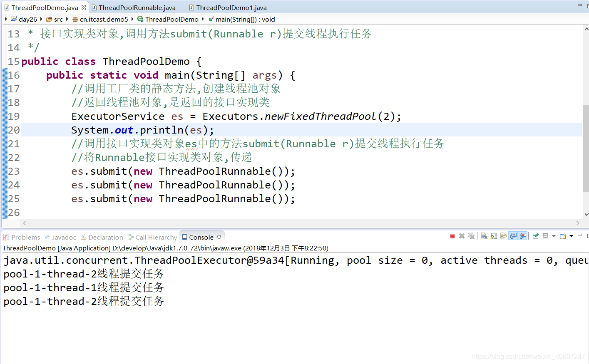Click Display Selected Console monitor icon
Viewport: 589px width, 364px height.
click(545, 236)
